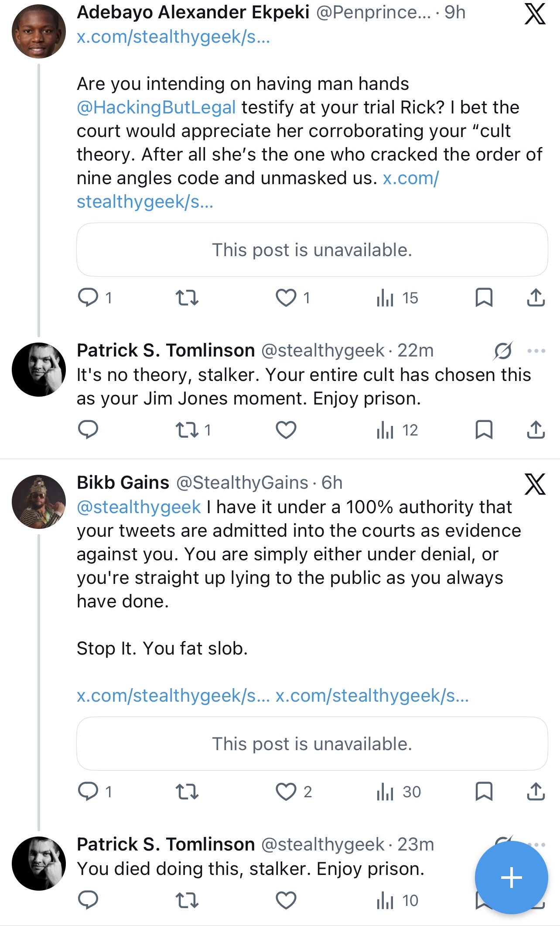This screenshot has height=926, width=560.
Task: Open the second x.com/stealthygeek link in Bikb's post
Action: coord(372,696)
